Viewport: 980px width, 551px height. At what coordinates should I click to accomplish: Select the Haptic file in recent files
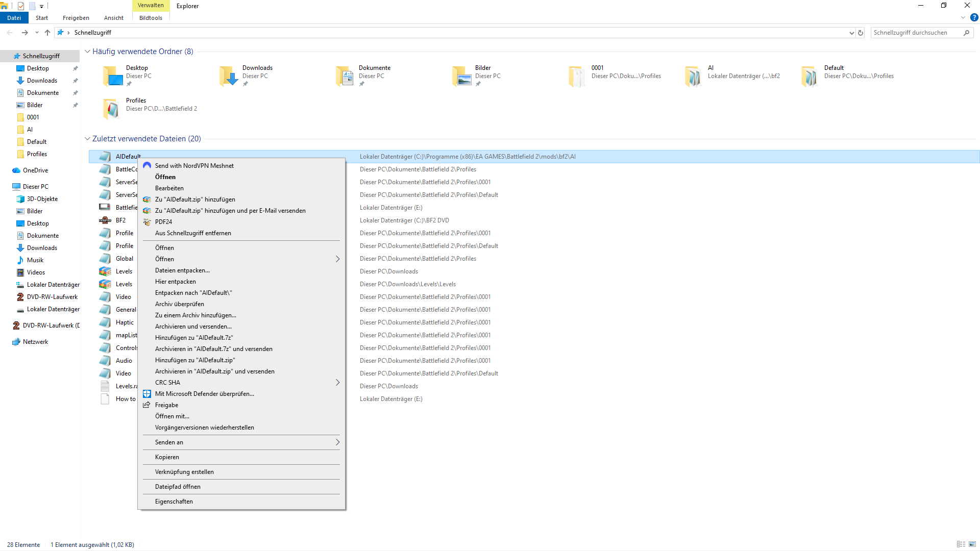tap(125, 322)
